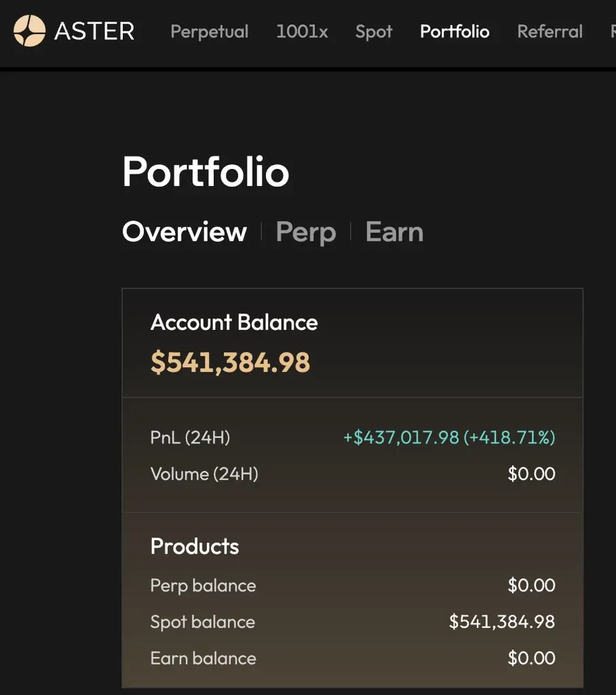The width and height of the screenshot is (616, 695).
Task: Go to the Spot trading page
Action: point(374,32)
